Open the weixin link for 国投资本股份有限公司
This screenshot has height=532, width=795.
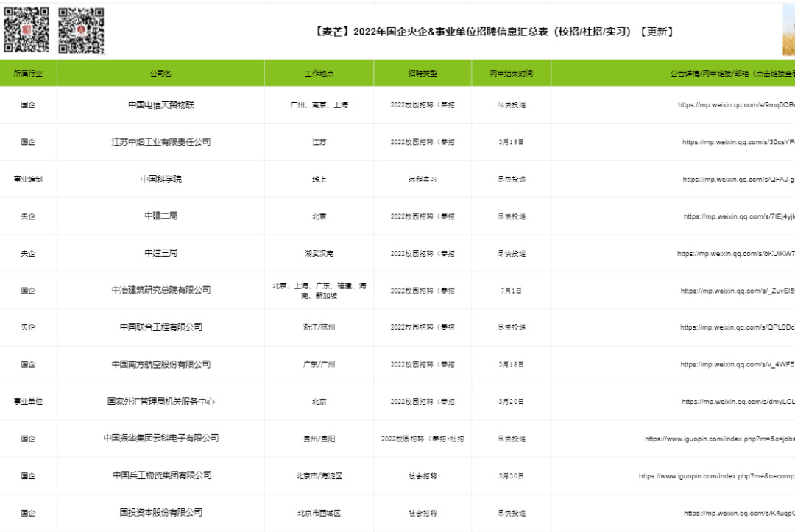pos(739,514)
